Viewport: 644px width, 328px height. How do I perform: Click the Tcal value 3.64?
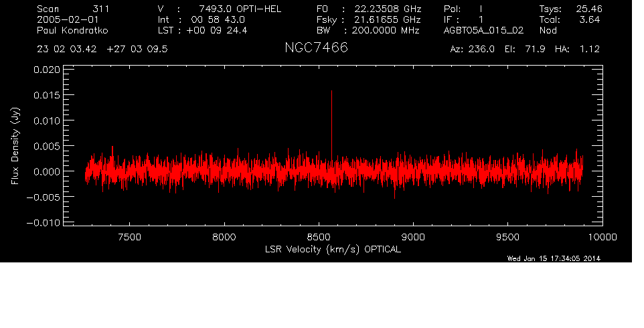(x=590, y=20)
